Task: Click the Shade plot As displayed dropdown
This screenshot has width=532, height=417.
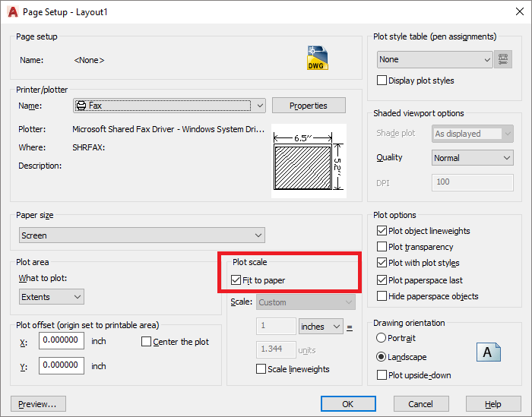Action: click(472, 134)
